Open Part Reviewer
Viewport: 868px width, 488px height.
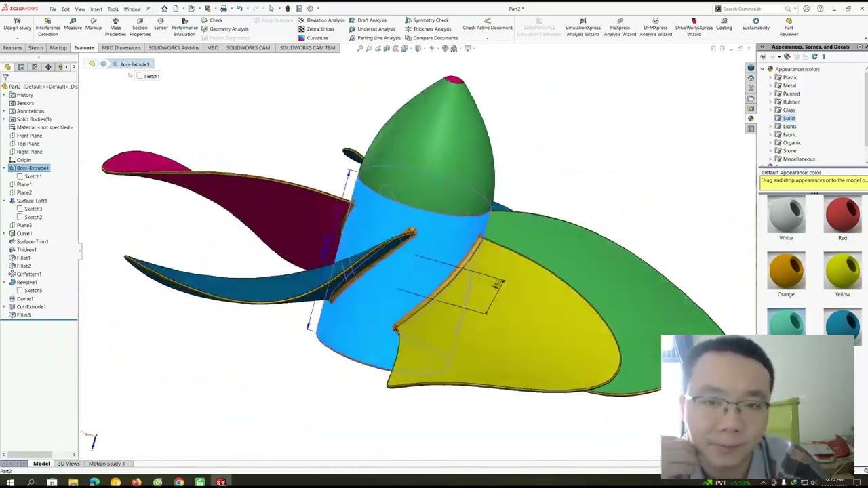(x=789, y=27)
